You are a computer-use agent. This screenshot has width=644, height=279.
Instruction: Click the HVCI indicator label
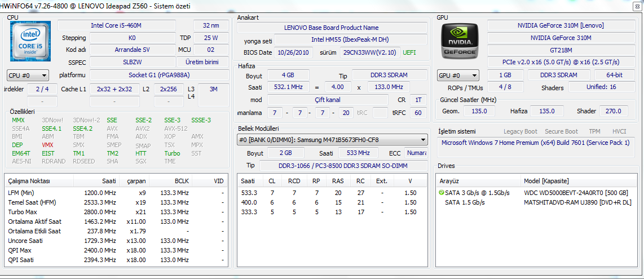pyautogui.click(x=619, y=131)
